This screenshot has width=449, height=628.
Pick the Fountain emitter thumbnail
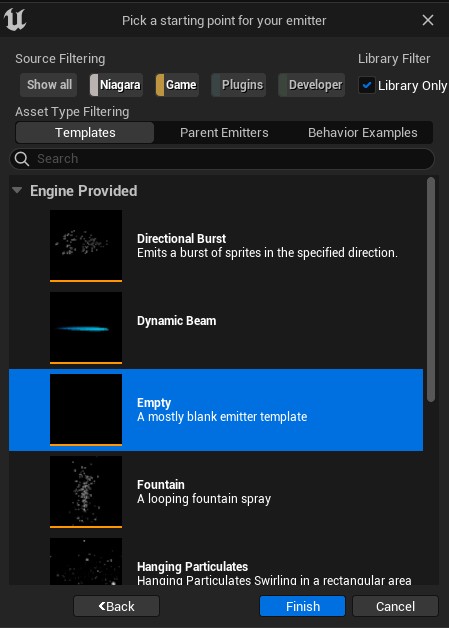click(86, 492)
